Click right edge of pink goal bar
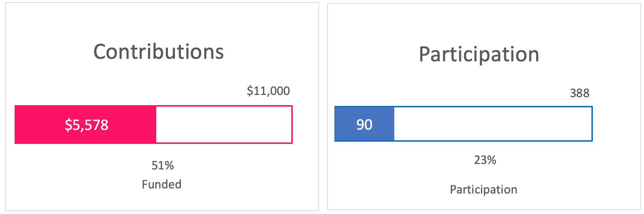This screenshot has width=644, height=214. [292, 125]
